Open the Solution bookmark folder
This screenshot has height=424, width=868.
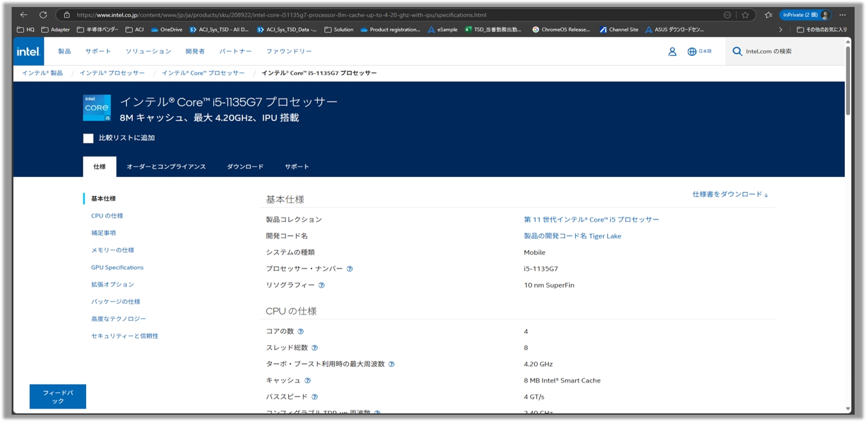point(339,30)
